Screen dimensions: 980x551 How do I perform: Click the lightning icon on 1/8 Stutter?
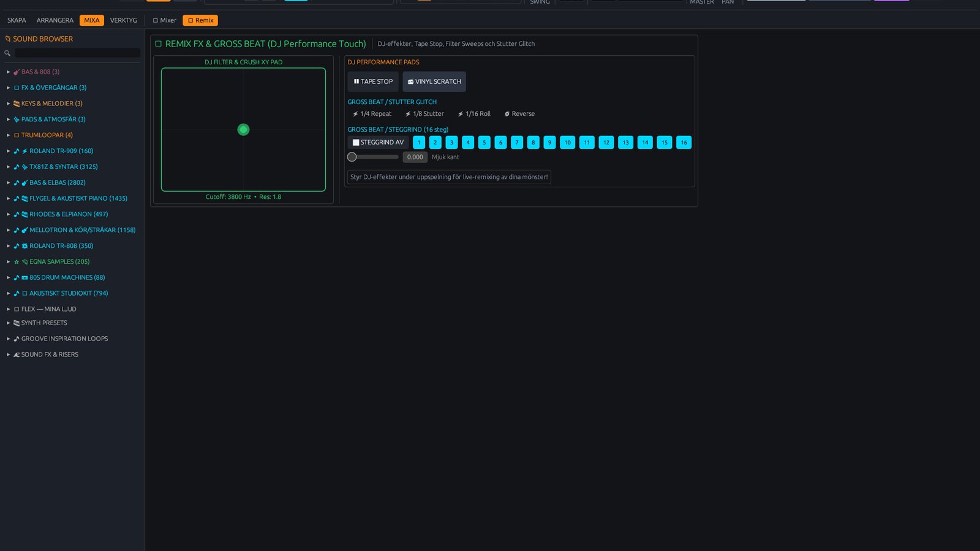408,114
